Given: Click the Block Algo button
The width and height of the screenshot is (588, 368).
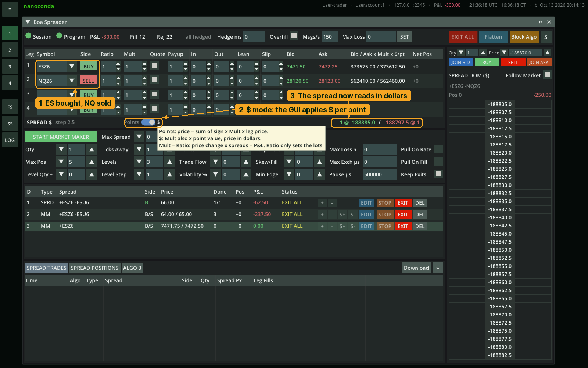Looking at the screenshot, I should [524, 37].
